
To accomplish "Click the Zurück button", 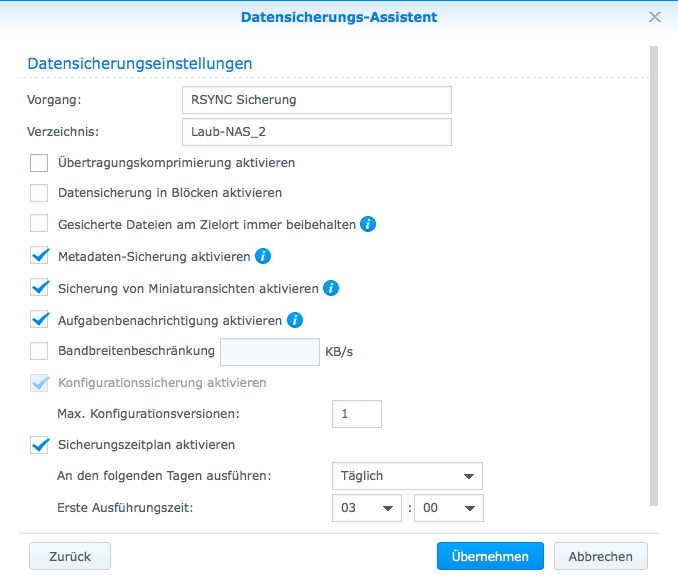I will point(70,556).
